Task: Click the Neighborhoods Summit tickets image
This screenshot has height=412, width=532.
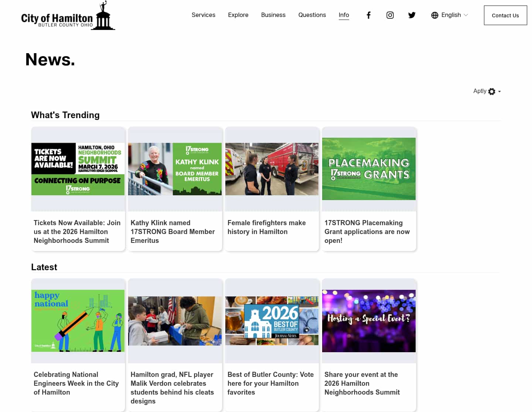Action: [78, 169]
